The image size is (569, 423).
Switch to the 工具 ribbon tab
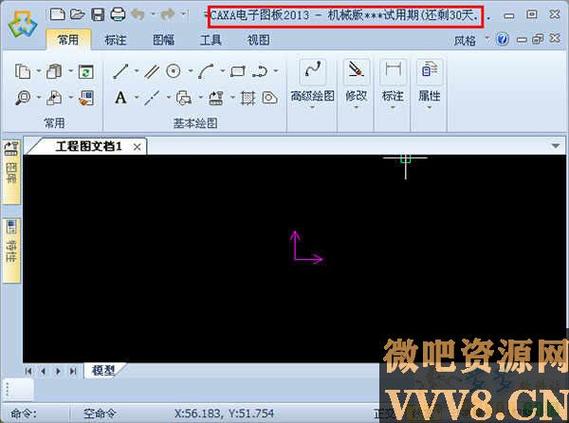pos(210,40)
